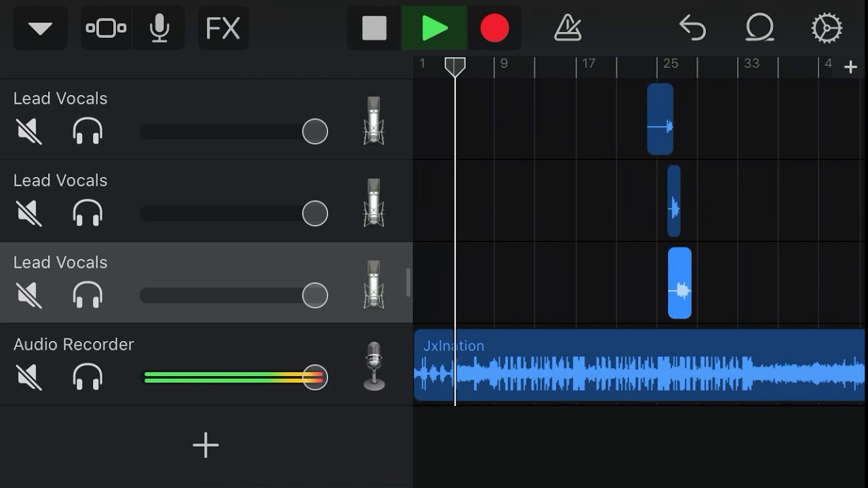Image resolution: width=868 pixels, height=488 pixels.
Task: Adjust the first Lead Vocals volume slider
Action: [233, 131]
